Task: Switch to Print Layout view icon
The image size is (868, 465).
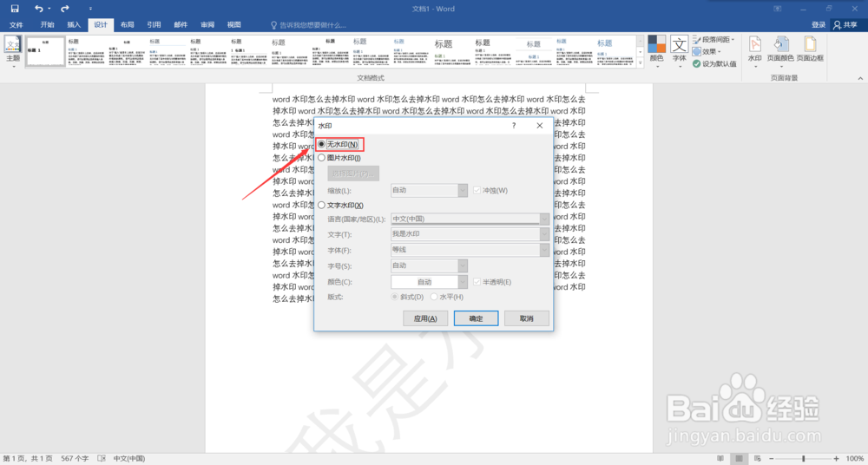Action: tap(739, 459)
